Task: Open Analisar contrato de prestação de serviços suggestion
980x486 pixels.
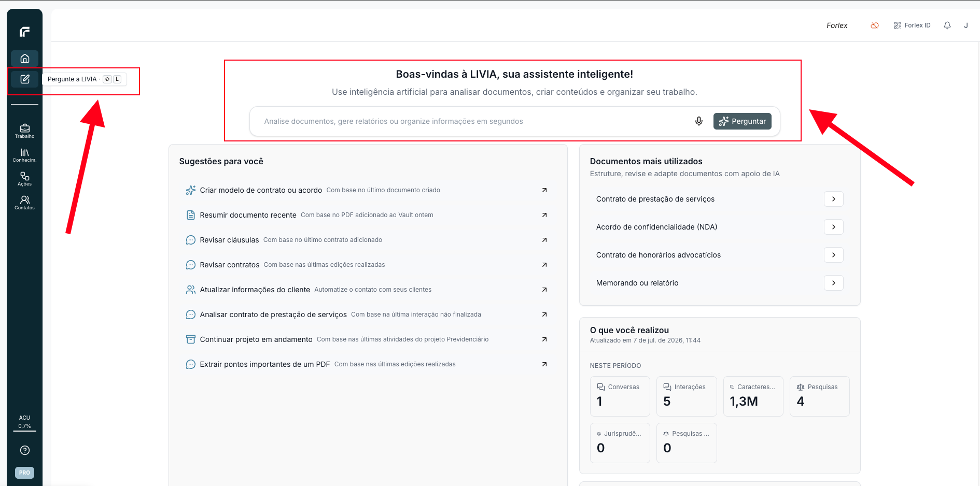Action: (x=367, y=315)
